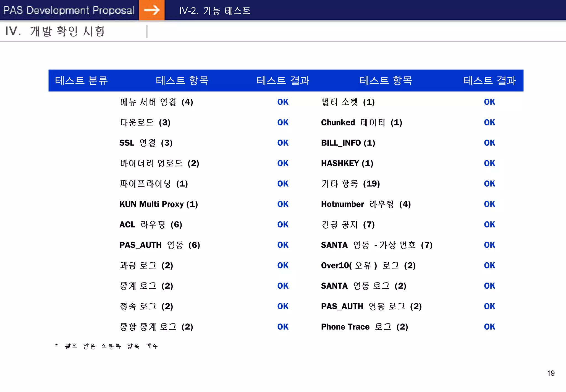Click OK result for KUN Multi Proxy

tap(283, 204)
